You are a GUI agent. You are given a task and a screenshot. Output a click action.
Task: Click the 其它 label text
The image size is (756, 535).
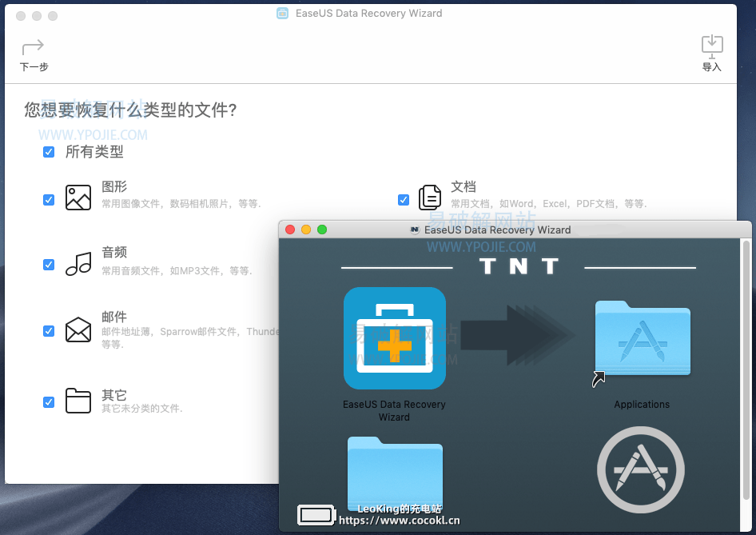click(x=114, y=395)
